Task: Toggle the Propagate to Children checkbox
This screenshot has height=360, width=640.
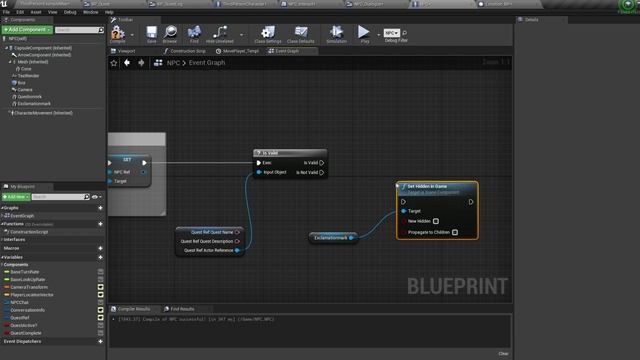Action: (455, 232)
